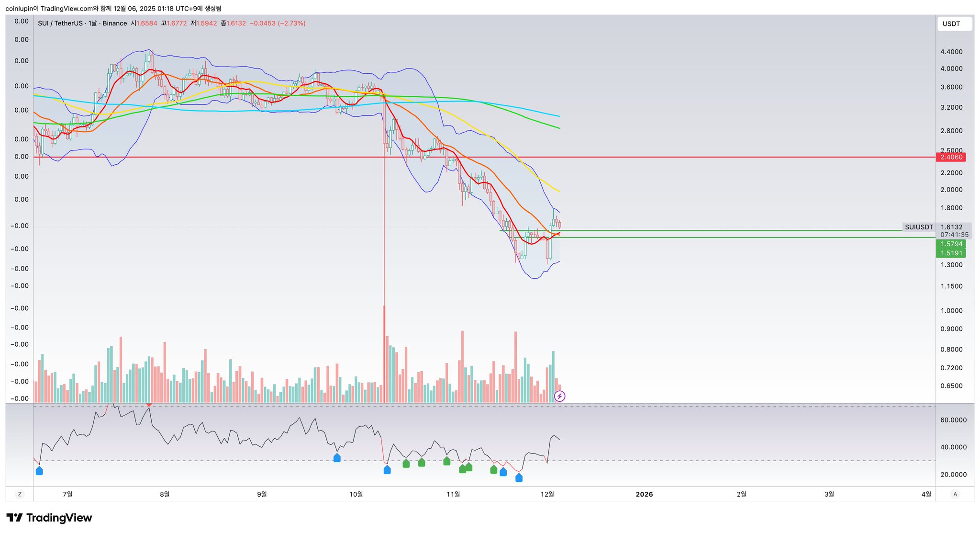Open the USDT currency selector

click(954, 24)
